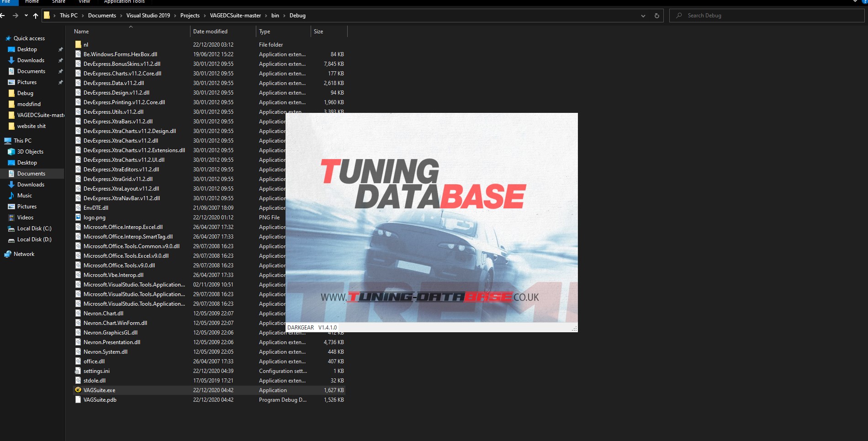Sort by Date modified column
The height and width of the screenshot is (441, 868).
click(x=223, y=32)
